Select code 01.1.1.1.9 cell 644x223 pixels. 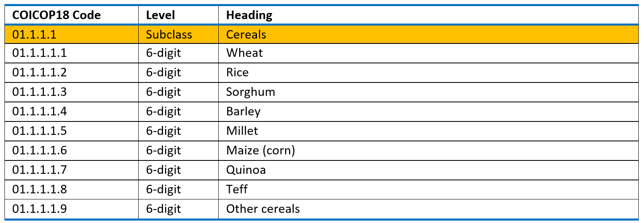coord(72,209)
